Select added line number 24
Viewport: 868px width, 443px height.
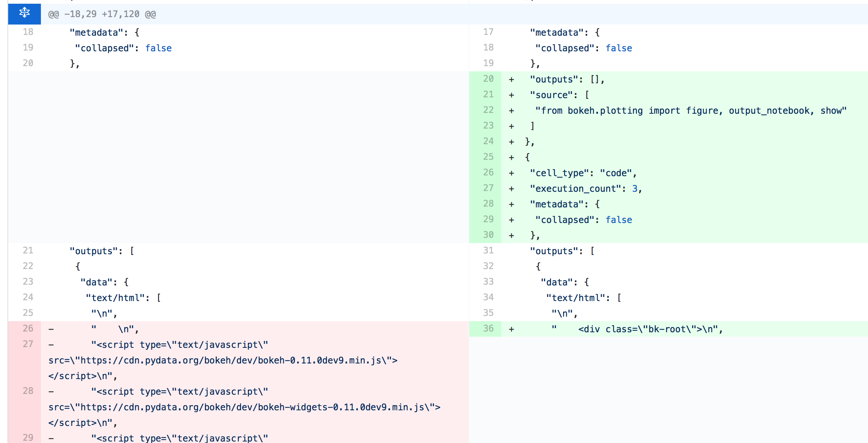(488, 141)
